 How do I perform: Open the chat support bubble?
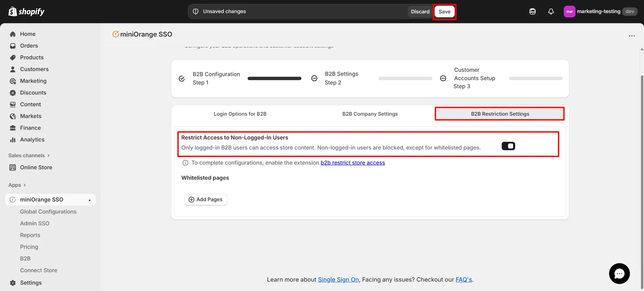pos(620,274)
